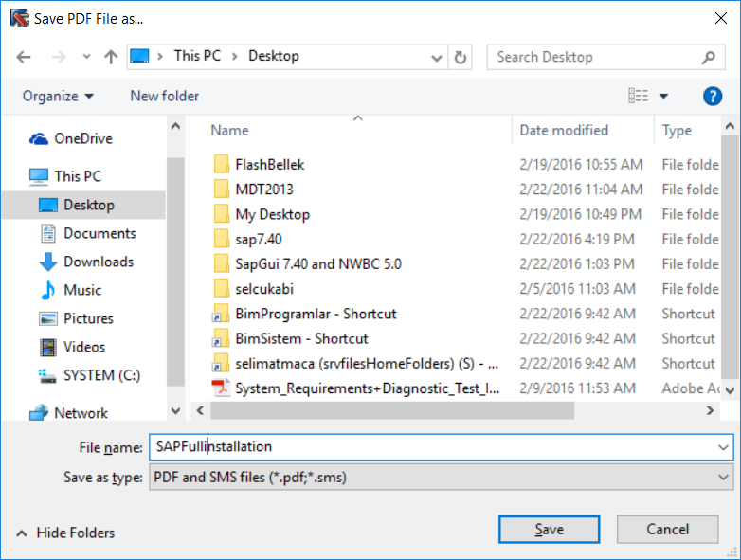Viewport: 741px width, 560px height.
Task: Click date '2/22/2016 11:04 AM' of MDT2013
Action: point(581,189)
